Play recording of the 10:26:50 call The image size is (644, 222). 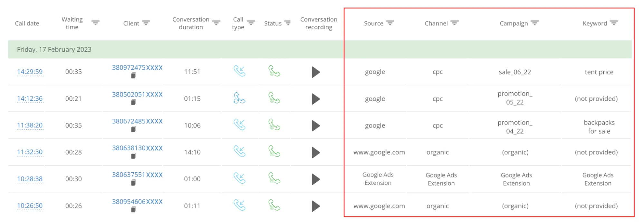click(x=316, y=206)
